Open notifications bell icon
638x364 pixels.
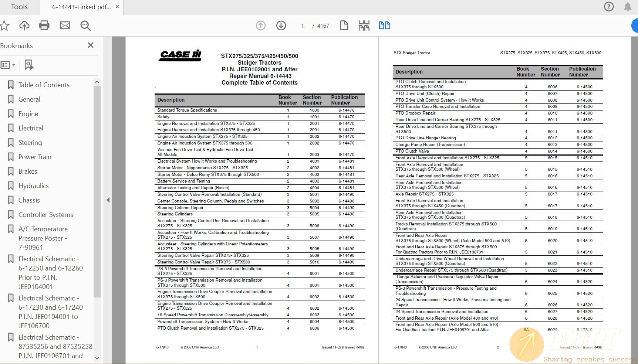click(x=628, y=7)
